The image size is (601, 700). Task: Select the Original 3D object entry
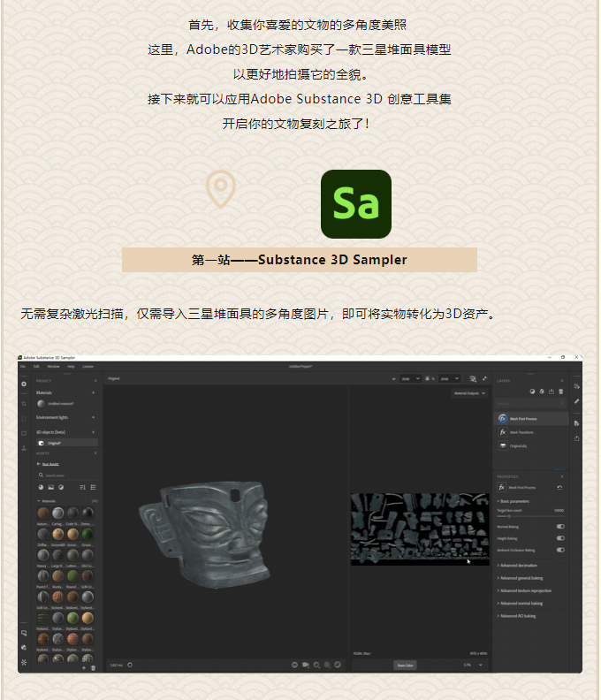point(66,443)
